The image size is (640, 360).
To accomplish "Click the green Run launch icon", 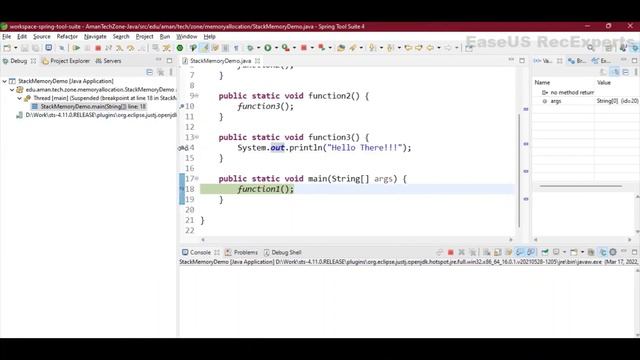I will (268, 48).
